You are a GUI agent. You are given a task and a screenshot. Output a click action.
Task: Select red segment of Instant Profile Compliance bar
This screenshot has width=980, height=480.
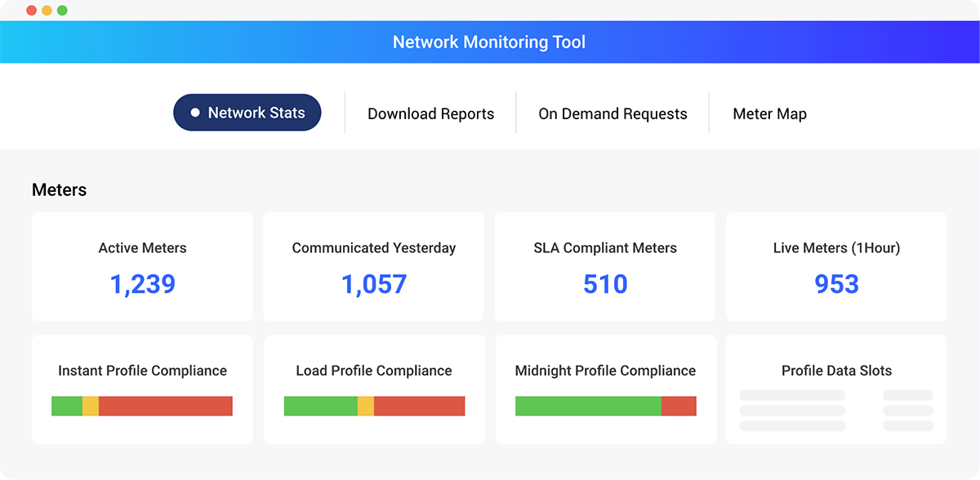tap(166, 406)
